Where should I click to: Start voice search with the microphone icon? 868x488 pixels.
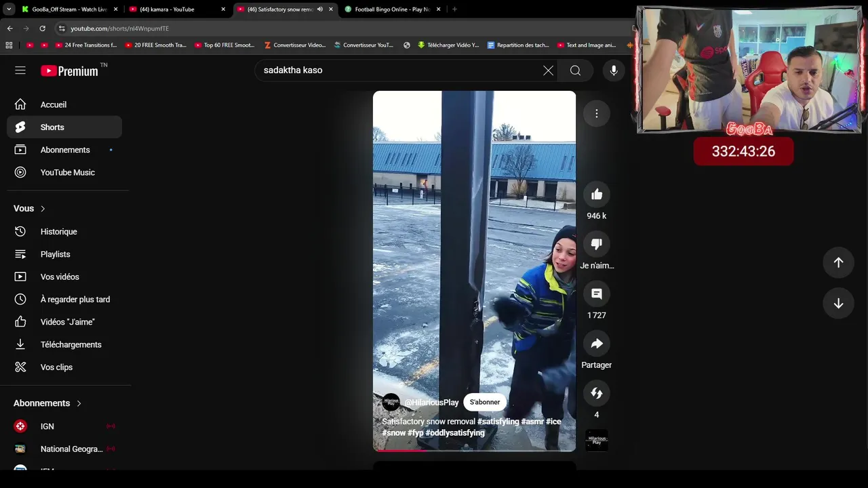[x=614, y=70]
